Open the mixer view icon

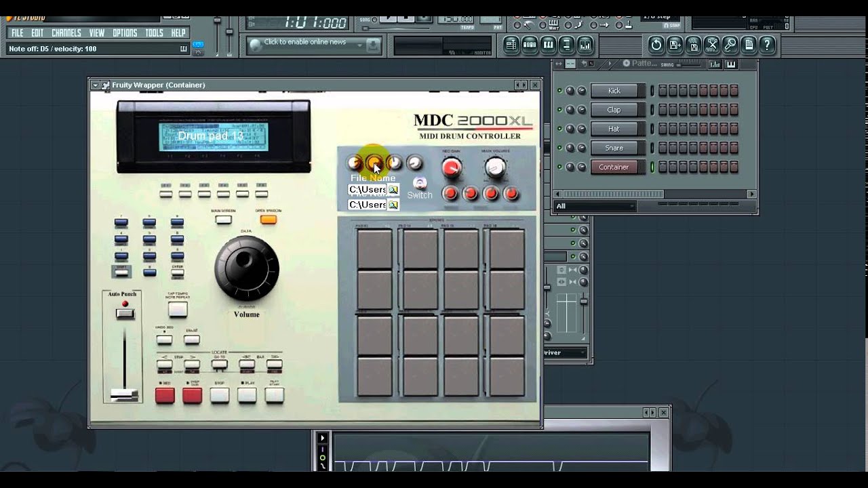tap(585, 45)
